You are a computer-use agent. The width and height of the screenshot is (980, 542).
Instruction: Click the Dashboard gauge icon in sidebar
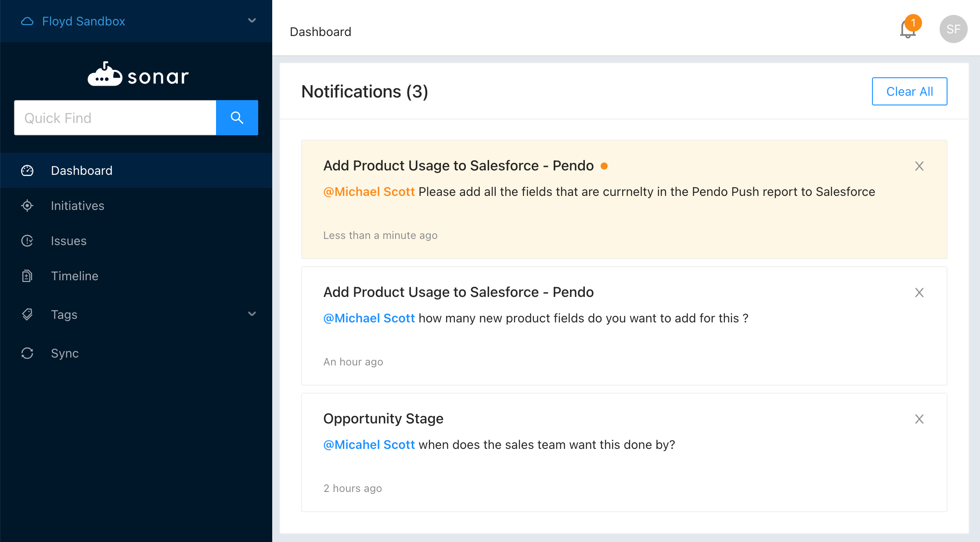pyautogui.click(x=27, y=170)
